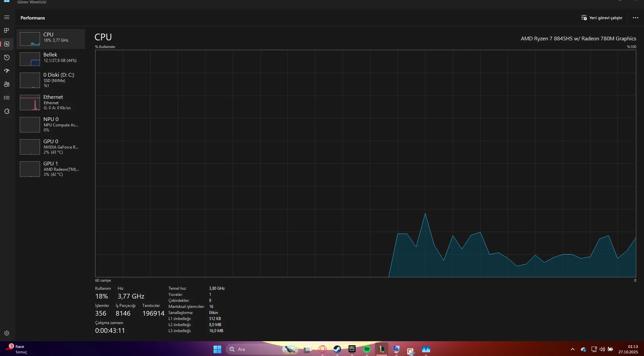Click the 8146 İş Parçacığı value
The height and width of the screenshot is (356, 644).
123,313
